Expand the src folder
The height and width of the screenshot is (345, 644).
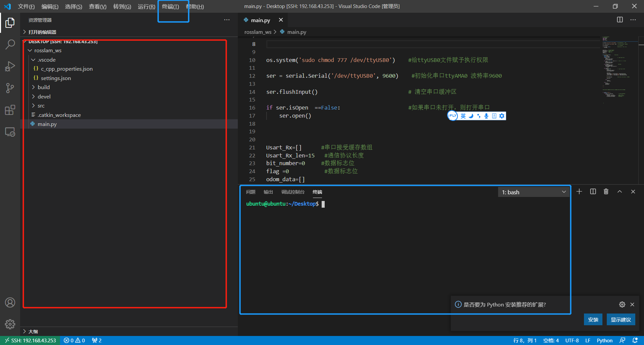coord(129,106)
